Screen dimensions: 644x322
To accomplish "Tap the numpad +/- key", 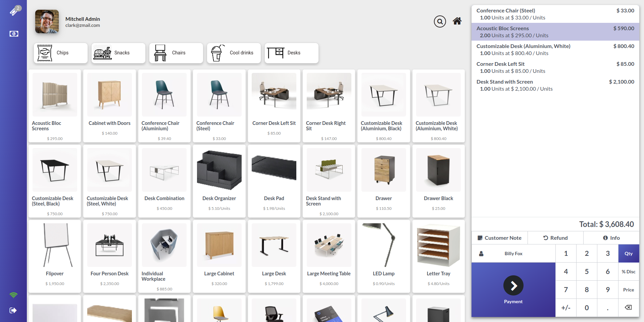I will 566,308.
